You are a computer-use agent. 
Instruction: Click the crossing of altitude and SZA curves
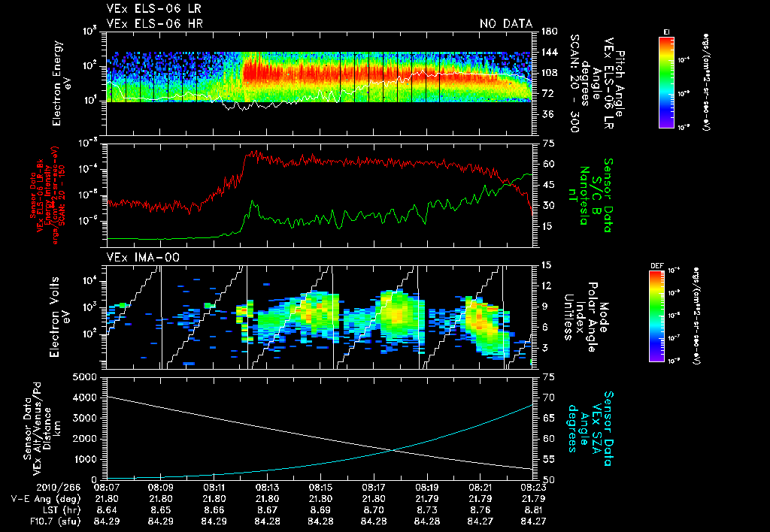(x=392, y=451)
